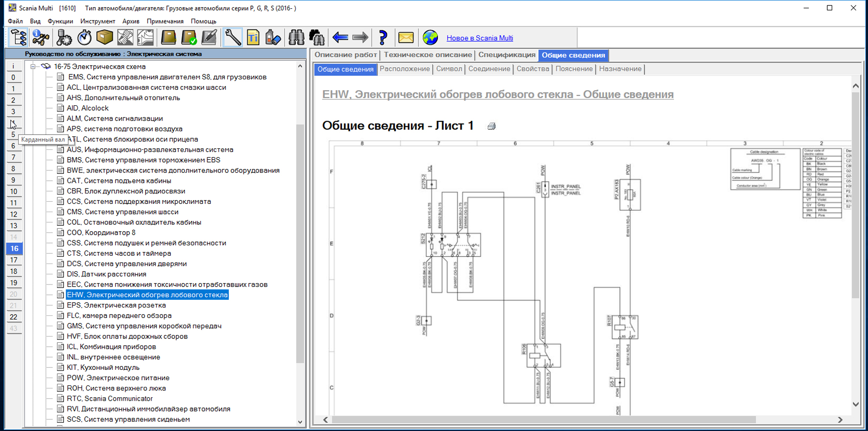
Task: Select the i info group button
Action: (x=14, y=66)
